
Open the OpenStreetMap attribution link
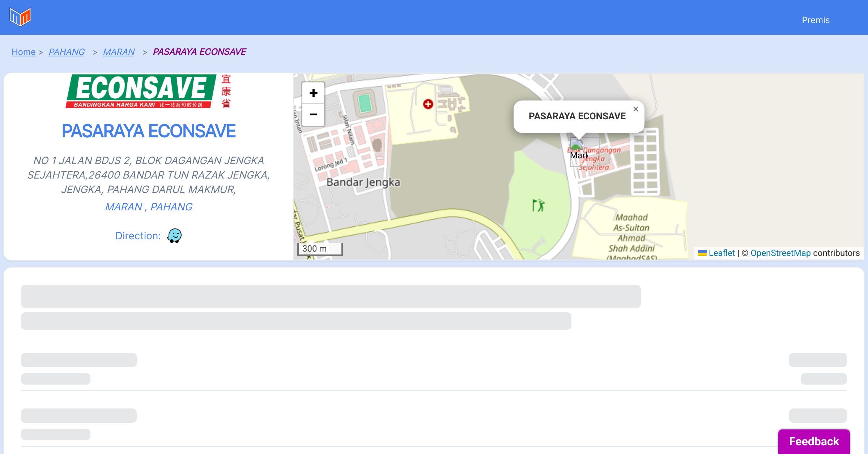(780, 253)
